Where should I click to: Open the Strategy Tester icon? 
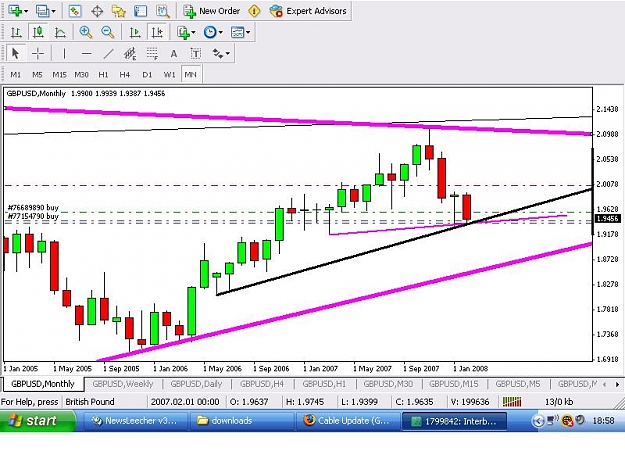click(x=163, y=11)
